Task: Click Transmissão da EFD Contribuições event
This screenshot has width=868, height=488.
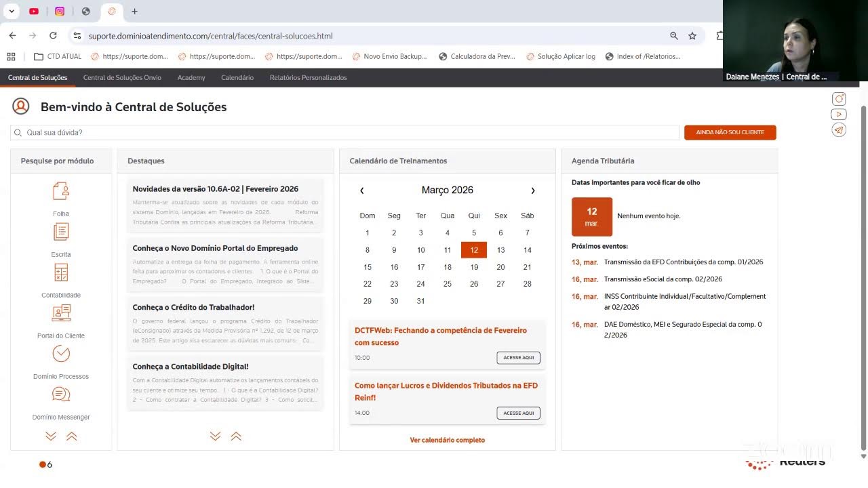Action: tap(684, 262)
